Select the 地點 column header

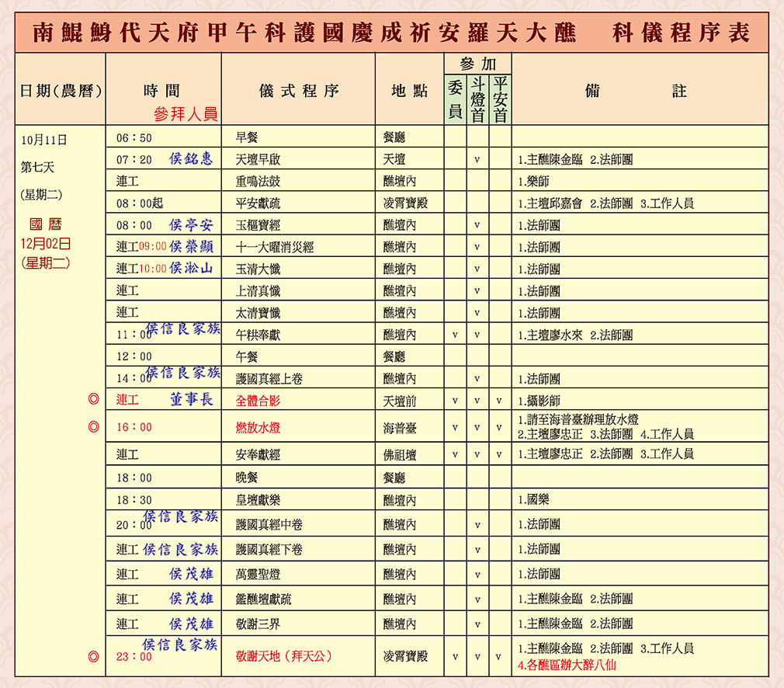[x=410, y=91]
